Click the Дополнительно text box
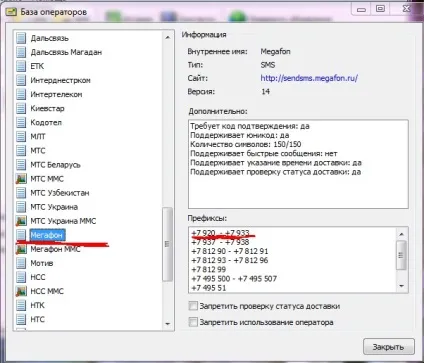This screenshot has height=363, width=424. click(298, 164)
